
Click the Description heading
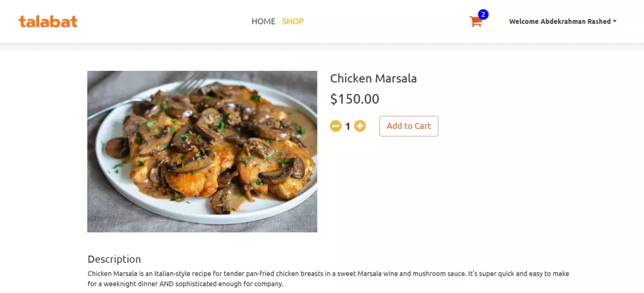114,259
